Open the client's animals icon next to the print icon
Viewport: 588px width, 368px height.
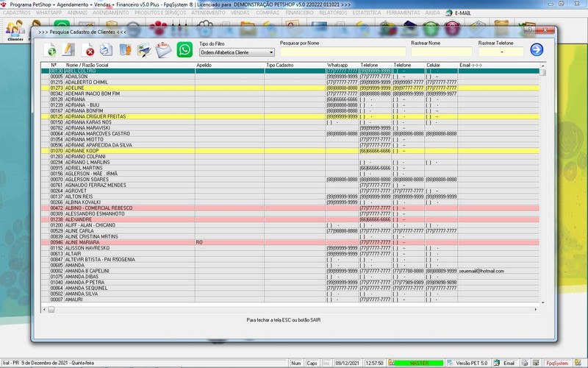[x=125, y=49]
